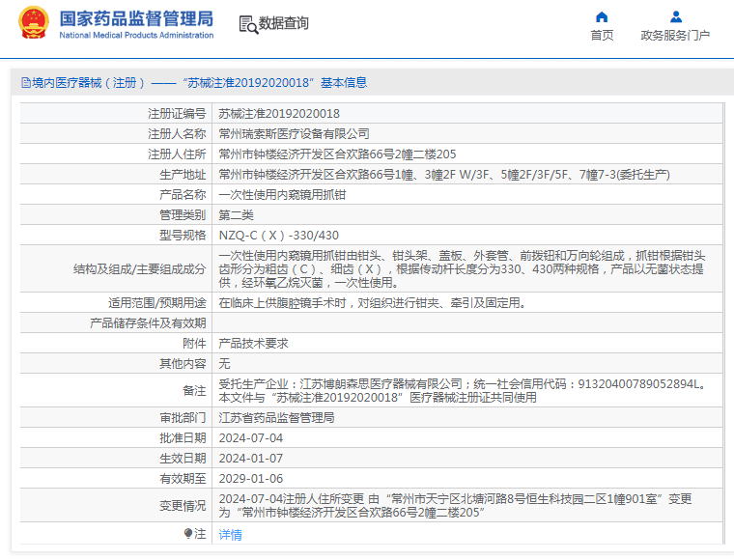Click approval date 2024-07-04
Screen dimensions: 734x560
pos(250,438)
